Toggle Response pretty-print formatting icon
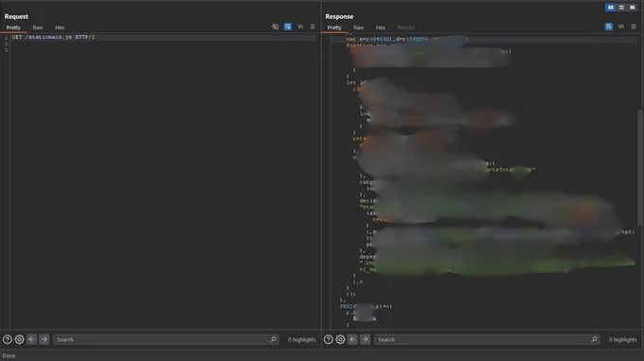The height and width of the screenshot is (361, 644). pos(609,27)
